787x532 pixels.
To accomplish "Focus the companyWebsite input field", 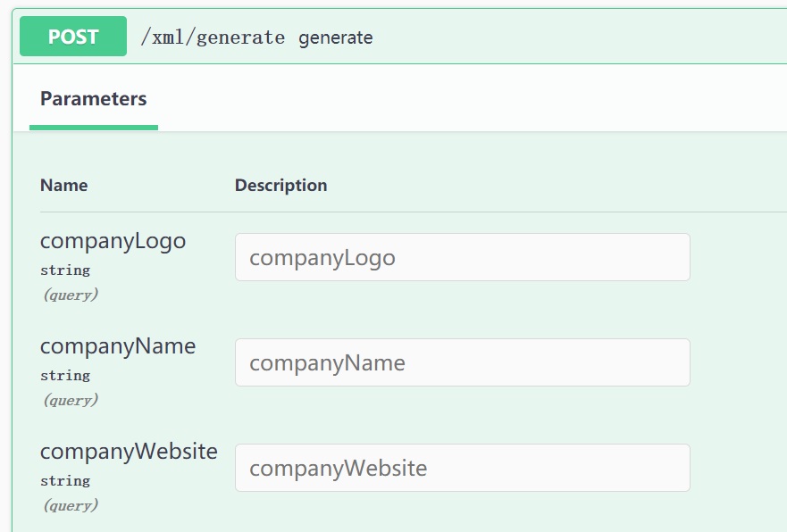I will [462, 469].
